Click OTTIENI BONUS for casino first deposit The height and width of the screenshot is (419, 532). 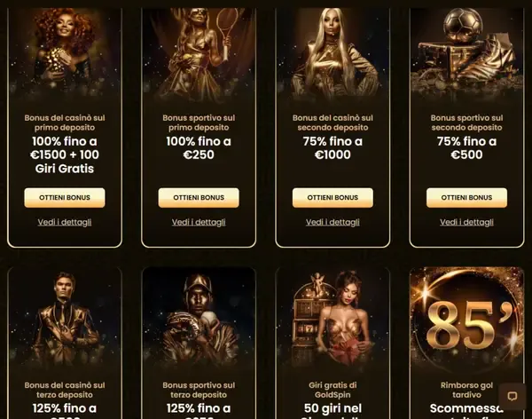[x=65, y=198]
